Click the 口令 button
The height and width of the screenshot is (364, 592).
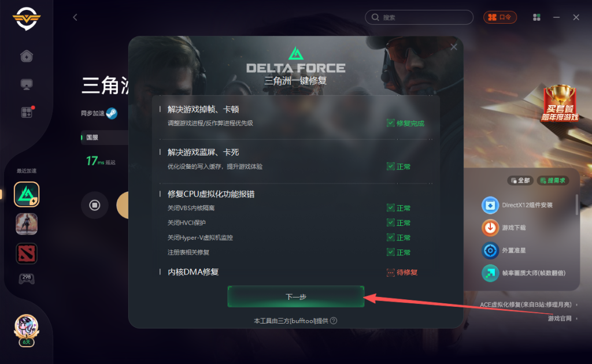click(500, 17)
